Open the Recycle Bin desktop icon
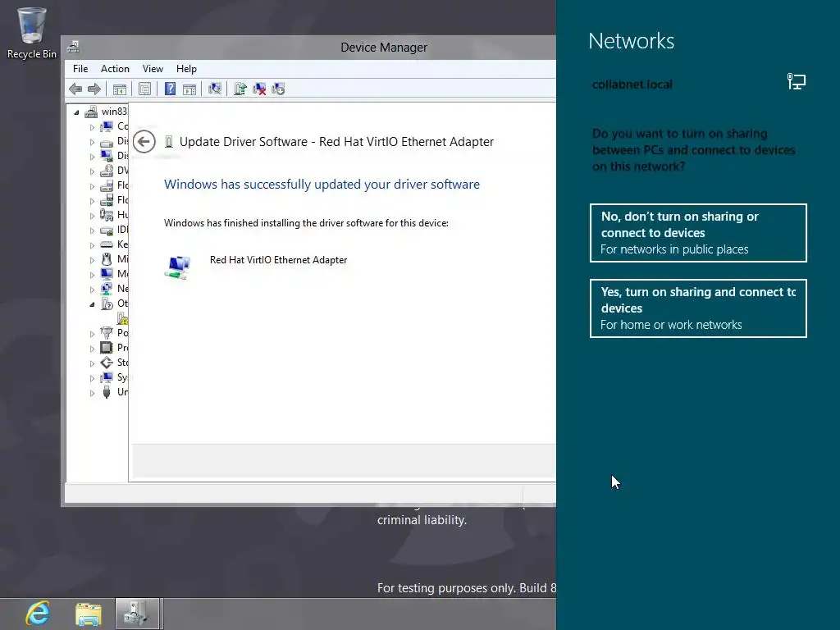Screen dimensions: 840x630 tap(32, 33)
